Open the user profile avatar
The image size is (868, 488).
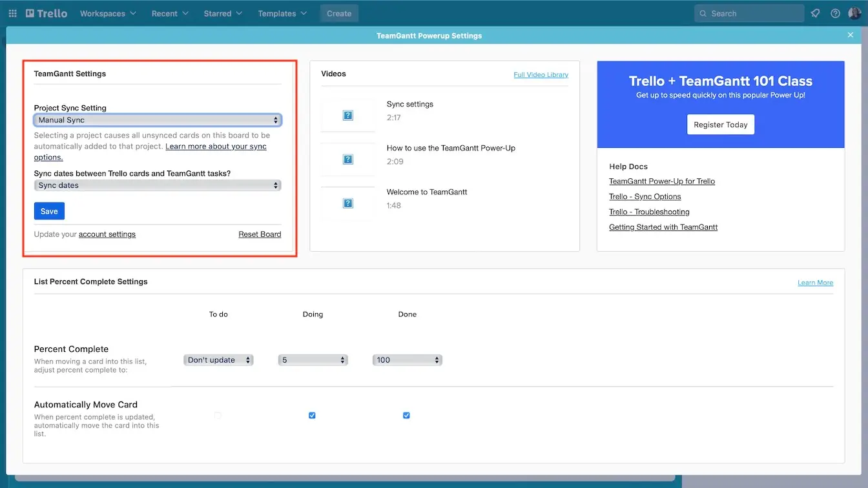pos(854,14)
